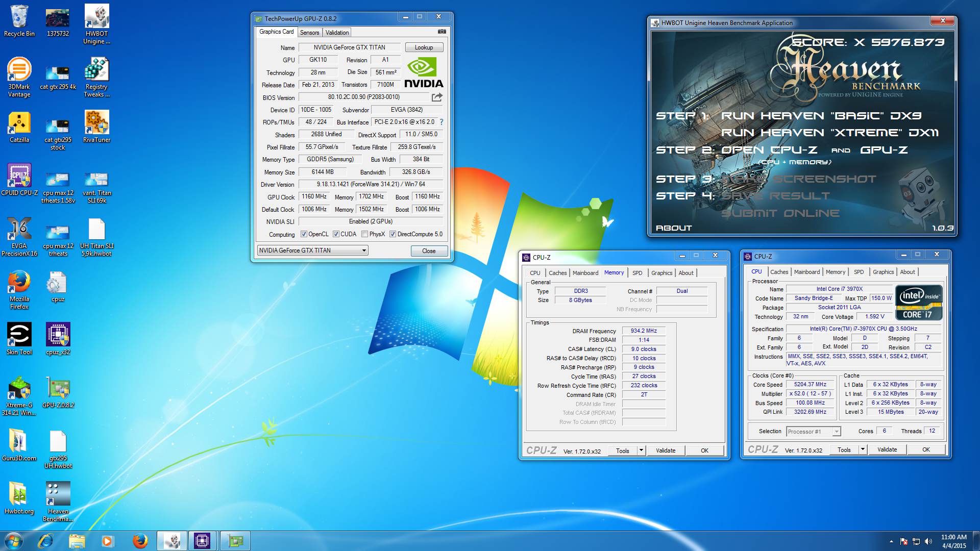Launch Catzilla desktop shortcut
The height and width of the screenshot is (551, 980).
click(x=19, y=127)
